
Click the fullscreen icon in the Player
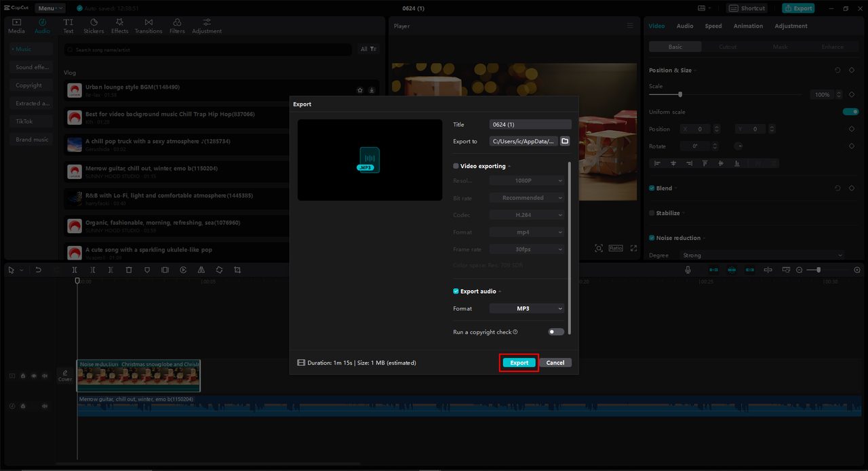click(x=633, y=248)
